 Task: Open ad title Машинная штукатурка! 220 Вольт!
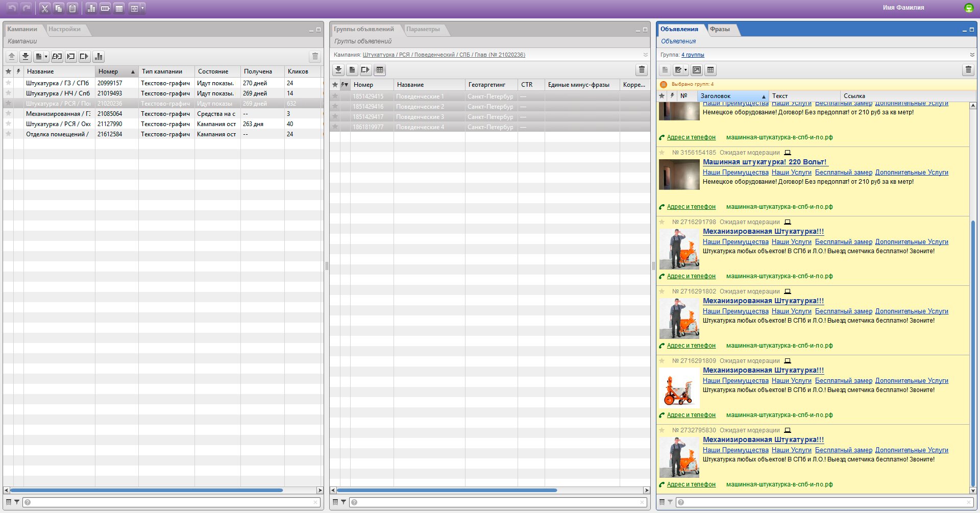(765, 162)
